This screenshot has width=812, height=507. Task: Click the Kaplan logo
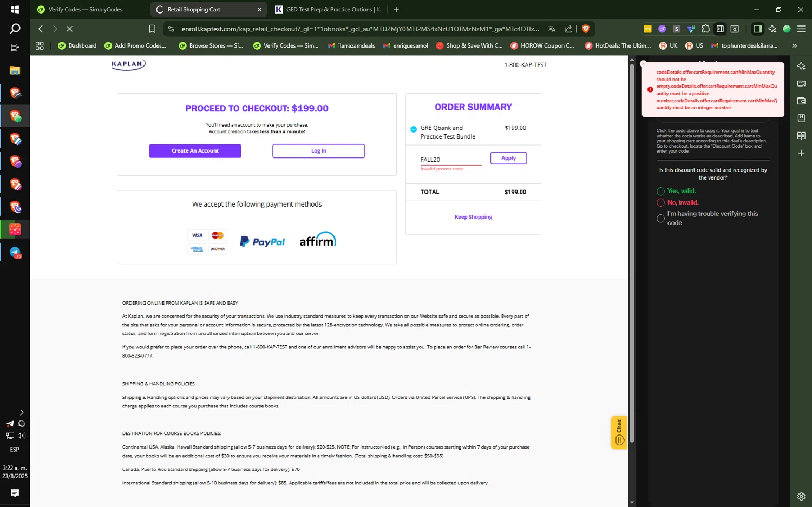(128, 64)
